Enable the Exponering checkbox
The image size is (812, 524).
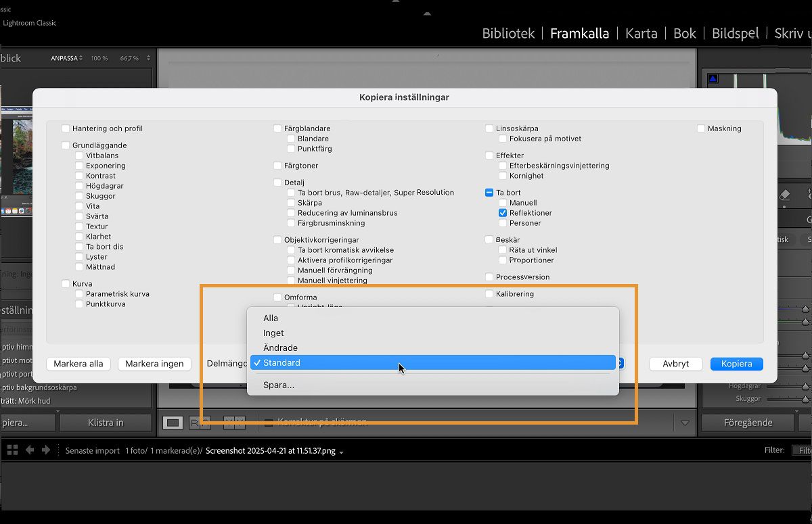(80, 165)
